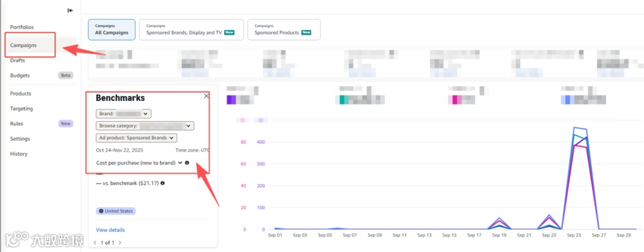
Task: Open Portfolios in sidebar
Action: coord(22,27)
